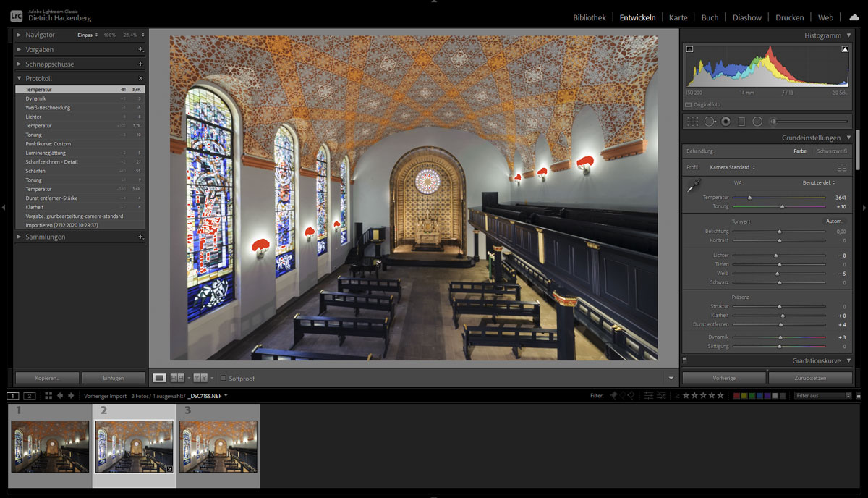The width and height of the screenshot is (868, 498).
Task: Collapse the Grundeinstellungen panel
Action: [848, 138]
